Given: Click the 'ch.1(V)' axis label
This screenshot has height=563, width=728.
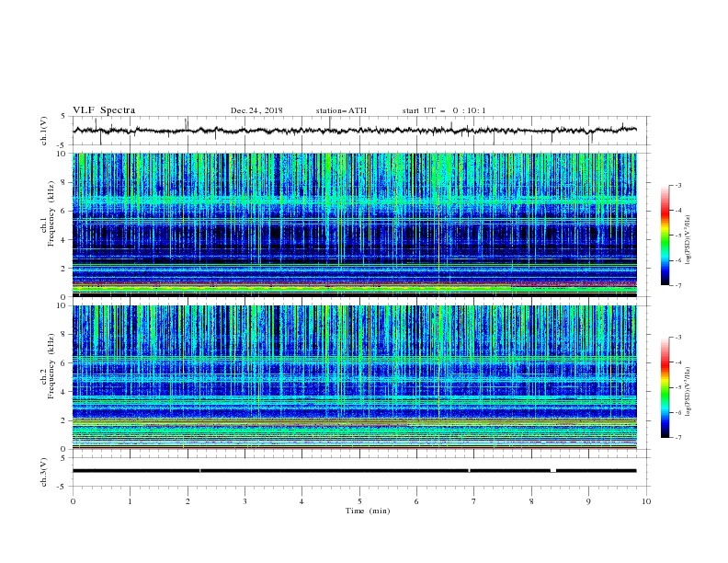Looking at the screenshot, I should 44,131.
